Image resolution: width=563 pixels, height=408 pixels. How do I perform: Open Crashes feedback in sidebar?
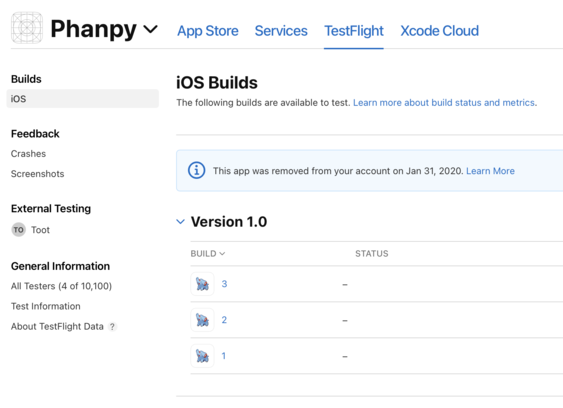(28, 154)
